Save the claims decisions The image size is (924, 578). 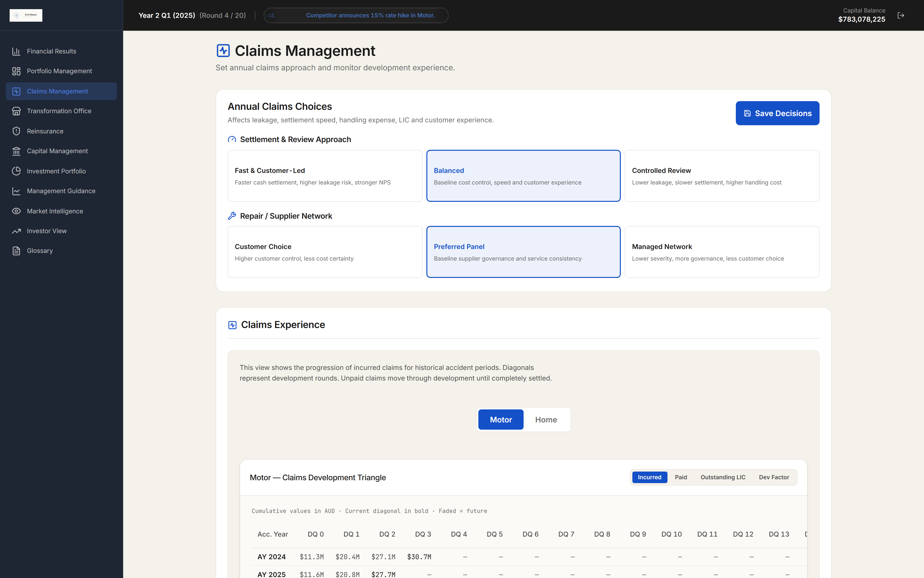tap(777, 113)
